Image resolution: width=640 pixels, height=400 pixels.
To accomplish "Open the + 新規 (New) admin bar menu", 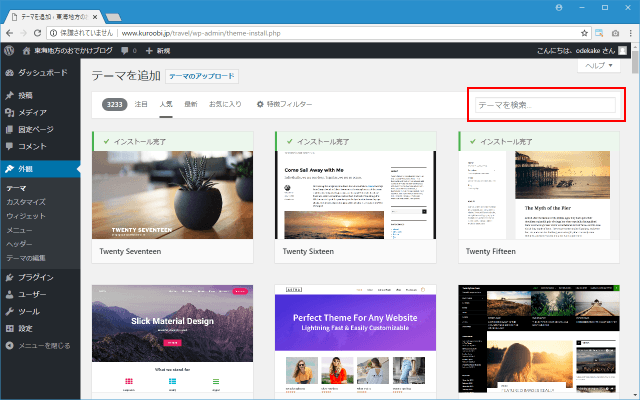I will click(x=158, y=49).
